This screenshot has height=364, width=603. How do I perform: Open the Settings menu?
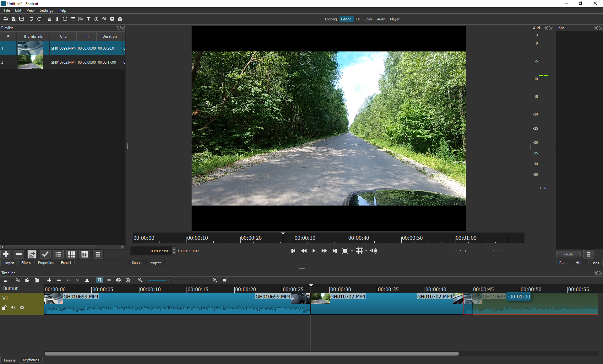pos(46,10)
